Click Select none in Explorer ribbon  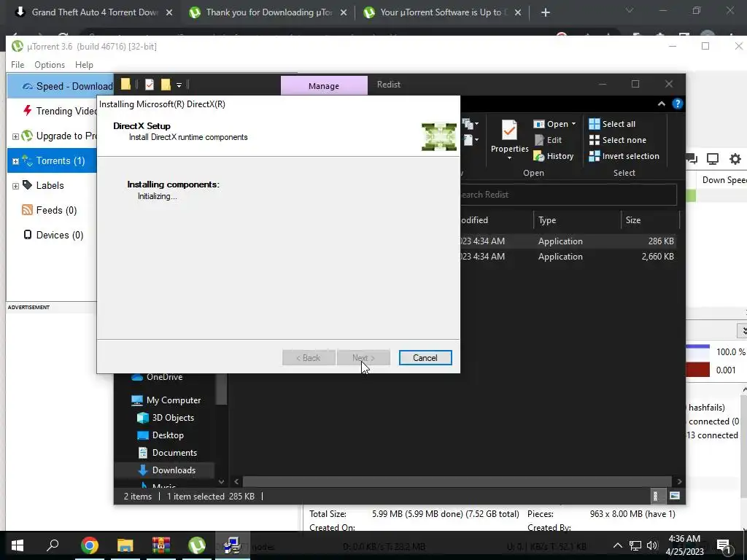pyautogui.click(x=618, y=140)
